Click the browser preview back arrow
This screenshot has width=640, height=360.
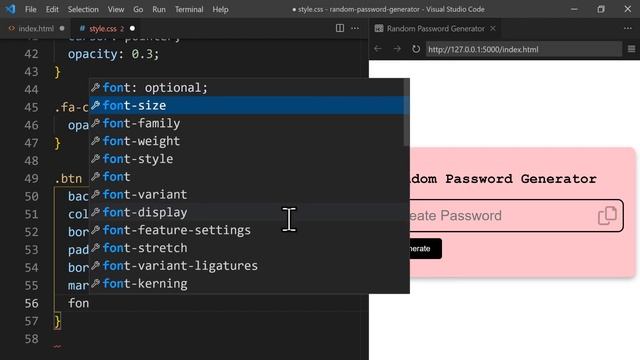click(378, 49)
